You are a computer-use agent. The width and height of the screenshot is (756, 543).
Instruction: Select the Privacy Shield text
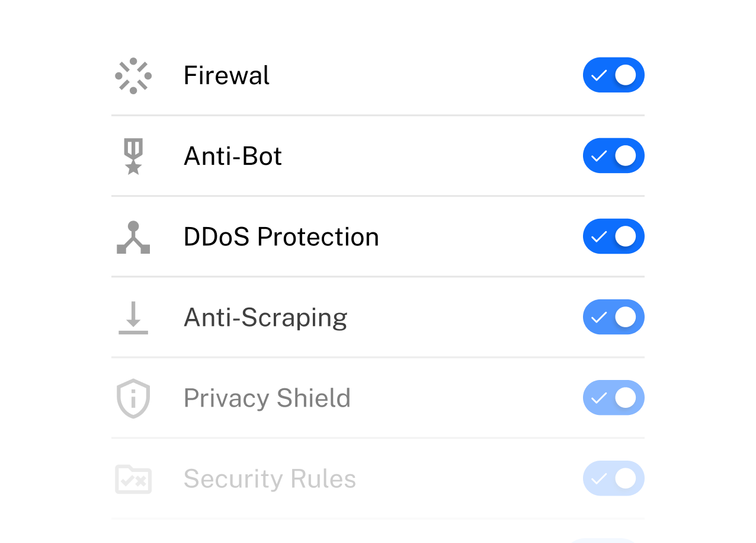pos(267,398)
